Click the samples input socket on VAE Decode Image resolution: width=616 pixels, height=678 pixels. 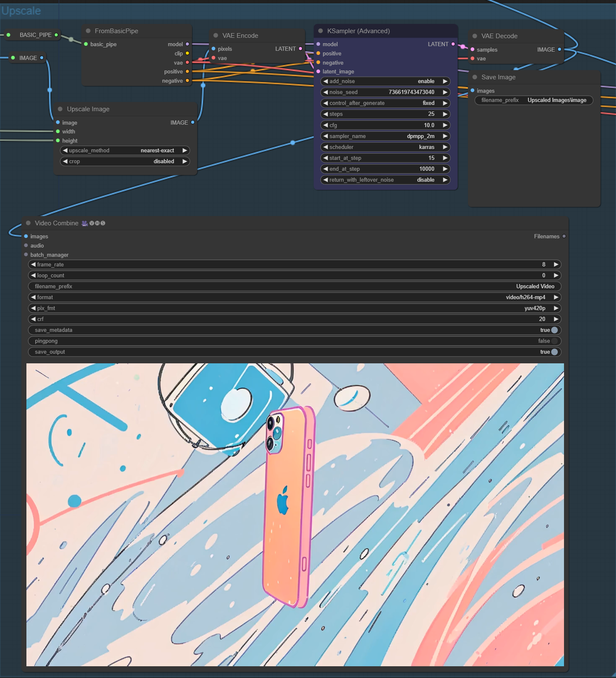pyautogui.click(x=473, y=50)
